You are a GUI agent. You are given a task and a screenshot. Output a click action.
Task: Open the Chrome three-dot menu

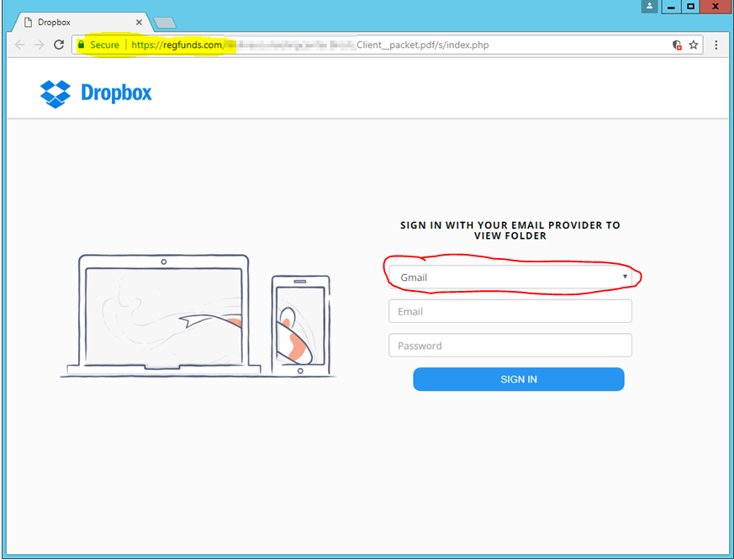point(717,45)
